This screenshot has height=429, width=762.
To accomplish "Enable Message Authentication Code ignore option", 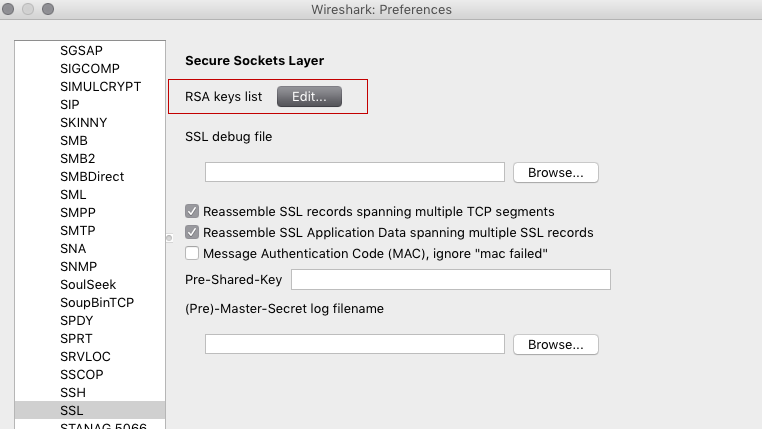I will (192, 253).
